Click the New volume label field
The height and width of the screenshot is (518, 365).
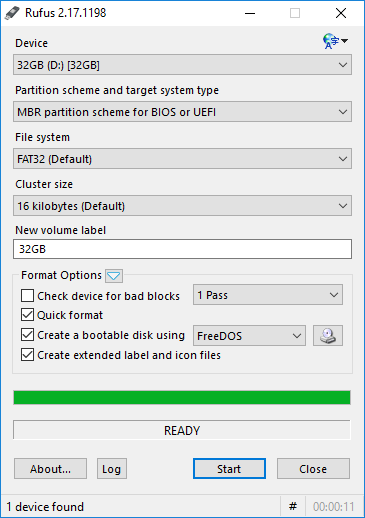pos(182,249)
